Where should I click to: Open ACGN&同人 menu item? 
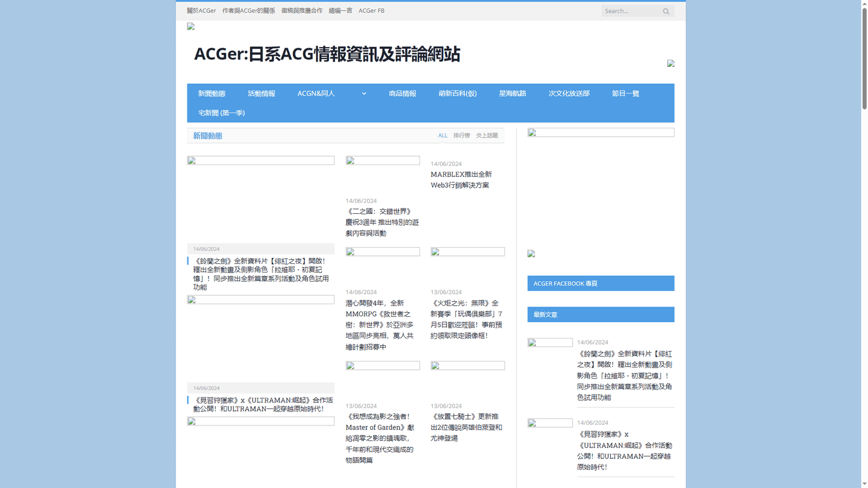pos(316,93)
